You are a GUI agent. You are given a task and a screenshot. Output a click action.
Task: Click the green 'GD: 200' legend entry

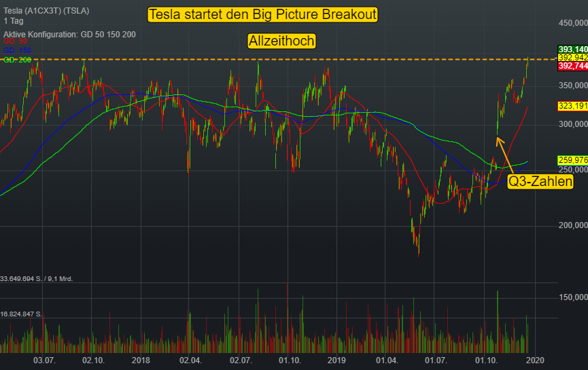(17, 60)
